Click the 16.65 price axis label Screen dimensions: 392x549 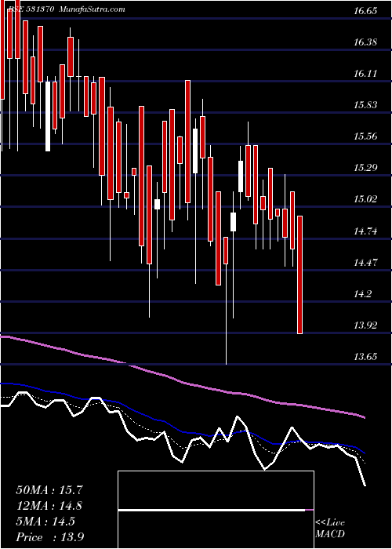(x=365, y=11)
